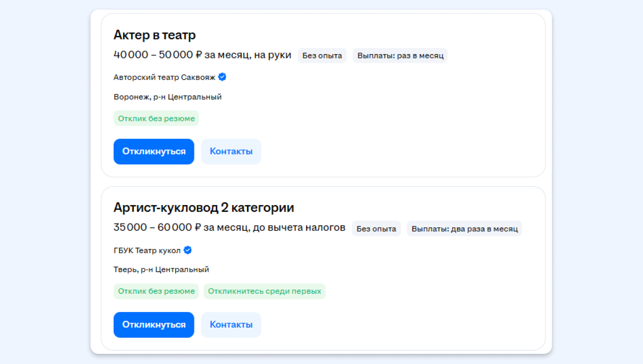
Task: Show contacts for the Артист-кукловод vacancy
Action: point(231,325)
